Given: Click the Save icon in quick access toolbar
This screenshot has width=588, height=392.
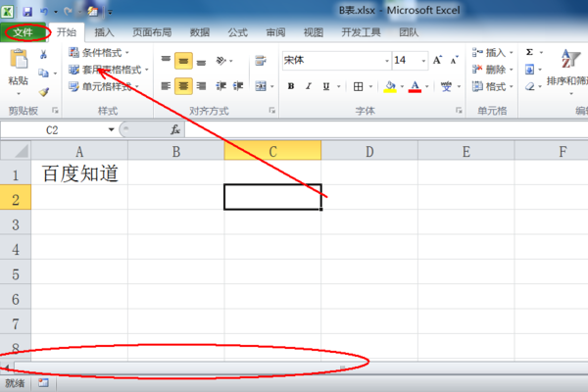Looking at the screenshot, I should [27, 12].
